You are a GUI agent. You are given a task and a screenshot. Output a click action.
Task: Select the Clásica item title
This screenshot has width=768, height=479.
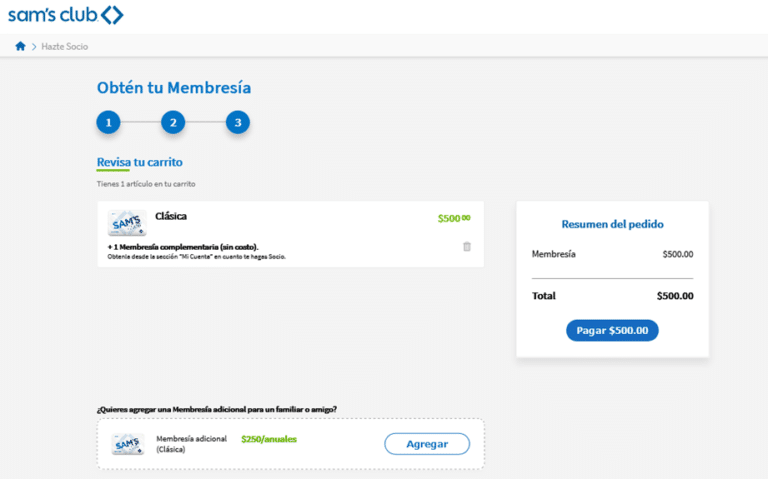tap(171, 216)
